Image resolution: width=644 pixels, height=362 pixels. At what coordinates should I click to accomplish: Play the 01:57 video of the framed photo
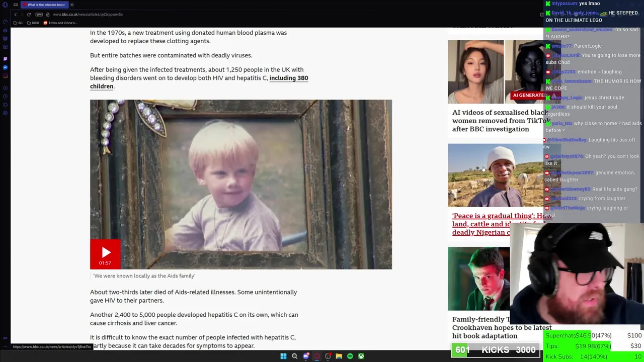105,254
